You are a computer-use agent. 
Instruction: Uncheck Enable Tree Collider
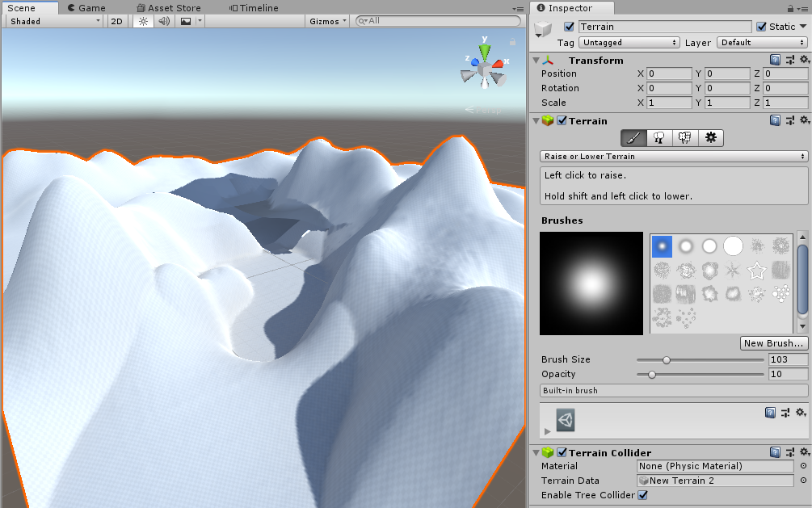(643, 495)
